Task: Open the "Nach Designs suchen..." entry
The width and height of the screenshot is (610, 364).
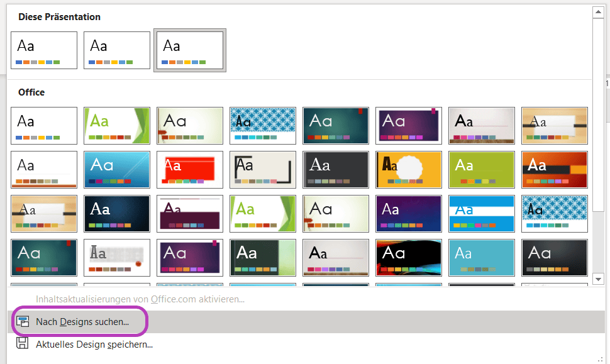Action: (x=82, y=322)
